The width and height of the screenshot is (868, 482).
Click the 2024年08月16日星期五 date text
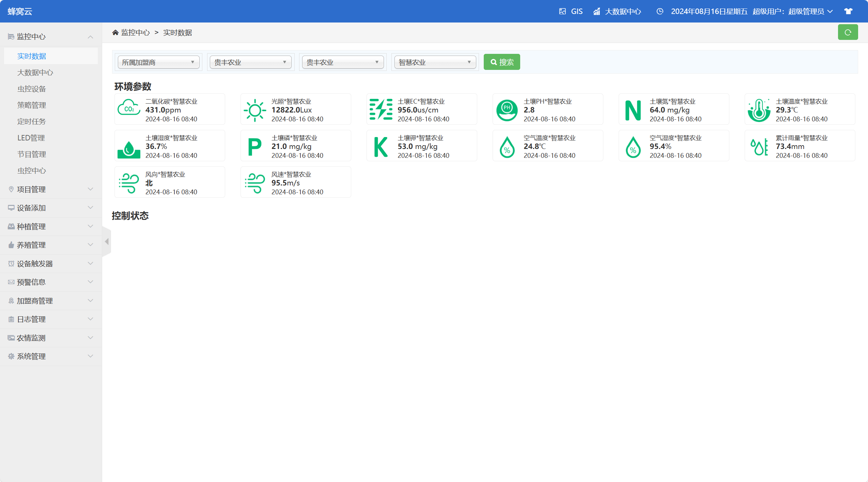tap(709, 12)
